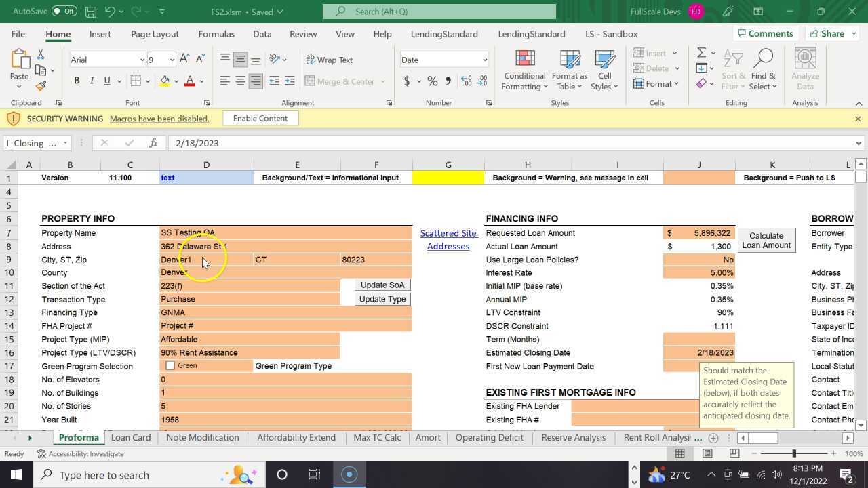Click the Insert Function fx icon

pyautogui.click(x=154, y=143)
